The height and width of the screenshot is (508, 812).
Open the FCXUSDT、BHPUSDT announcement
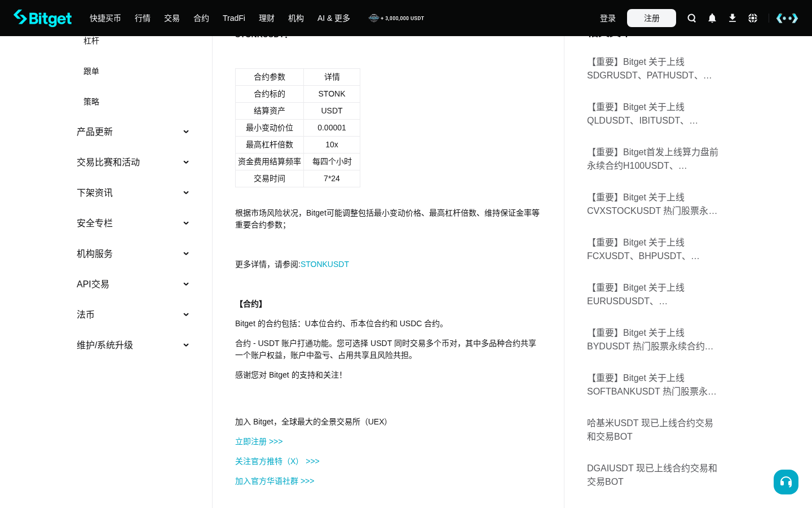652,249
